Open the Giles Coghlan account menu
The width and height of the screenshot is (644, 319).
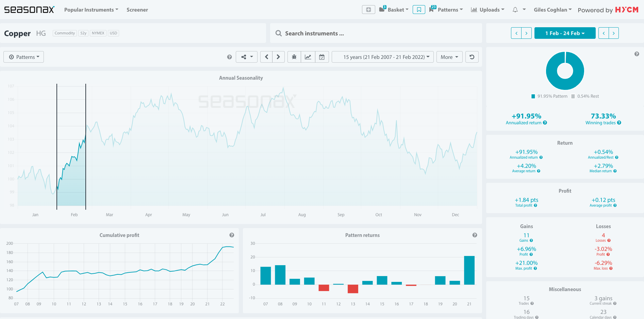click(x=553, y=10)
